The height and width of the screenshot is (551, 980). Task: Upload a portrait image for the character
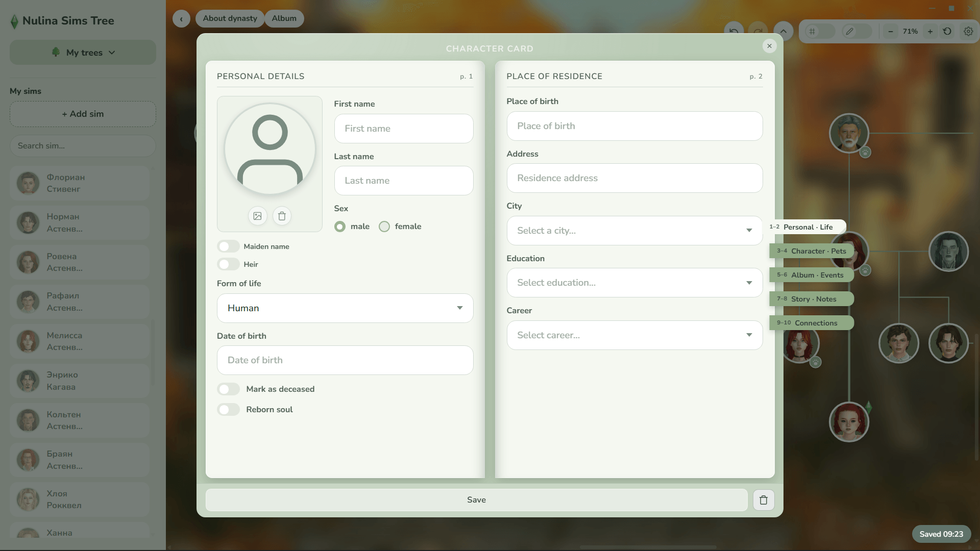tap(257, 216)
